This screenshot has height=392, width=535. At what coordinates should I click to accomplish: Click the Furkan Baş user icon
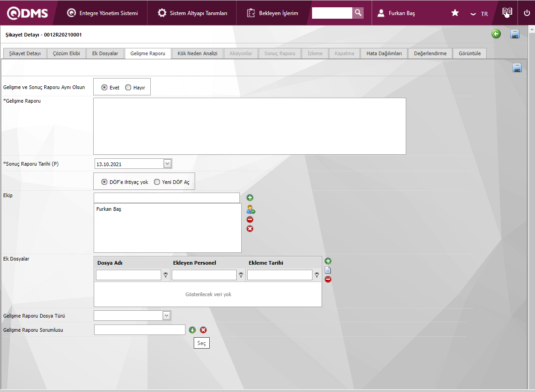tap(381, 13)
